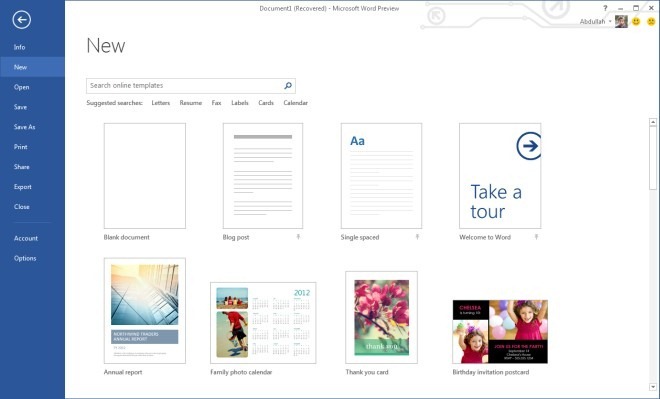
Task: Click the Letters suggested search
Action: coord(161,103)
